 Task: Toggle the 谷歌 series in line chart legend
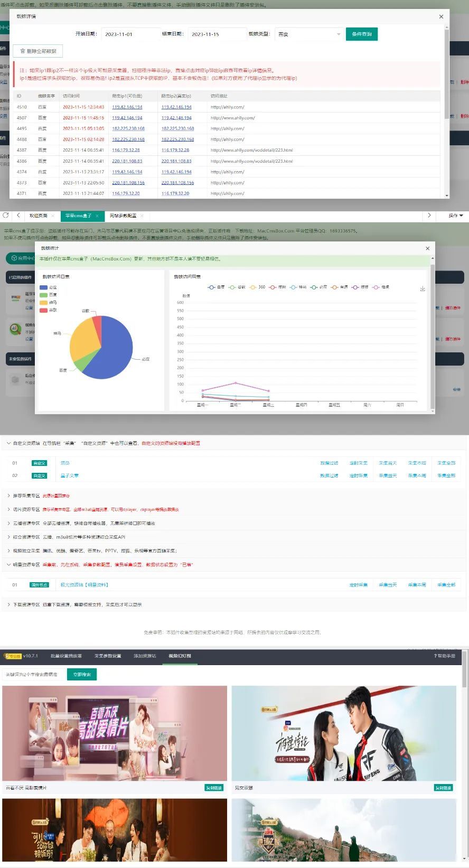click(x=237, y=287)
